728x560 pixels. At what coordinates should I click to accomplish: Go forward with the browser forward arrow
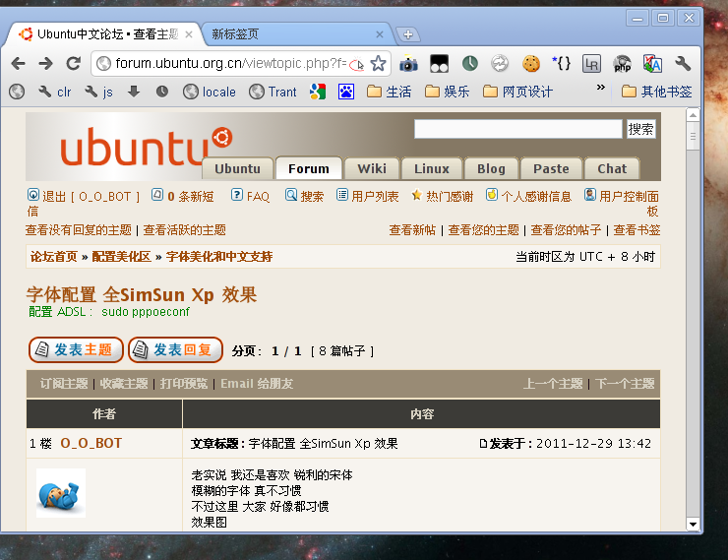pos(45,63)
